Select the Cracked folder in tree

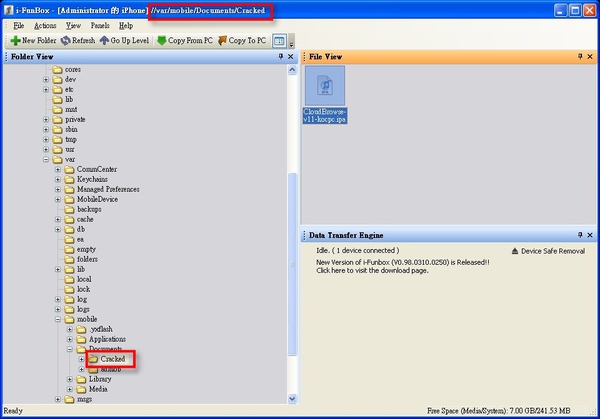click(x=112, y=359)
